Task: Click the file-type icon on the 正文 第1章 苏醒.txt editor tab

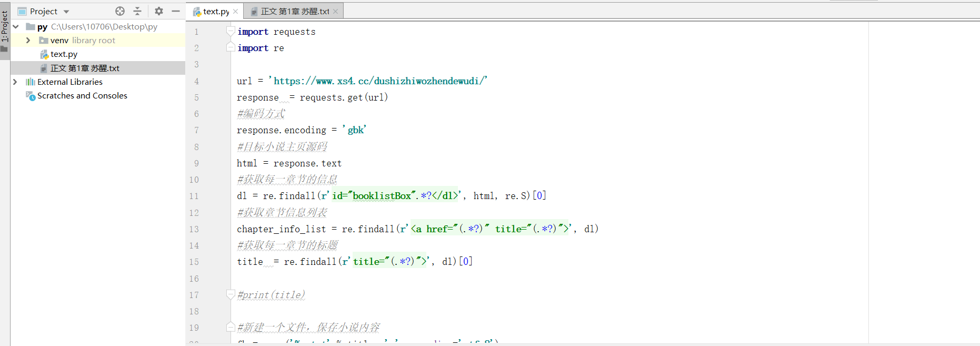Action: click(x=254, y=12)
